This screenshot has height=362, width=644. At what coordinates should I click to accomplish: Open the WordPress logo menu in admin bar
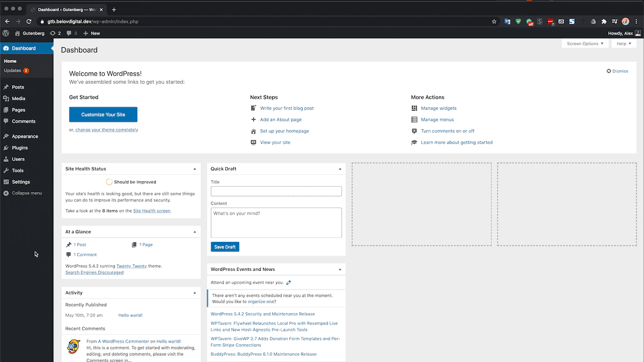click(6, 33)
